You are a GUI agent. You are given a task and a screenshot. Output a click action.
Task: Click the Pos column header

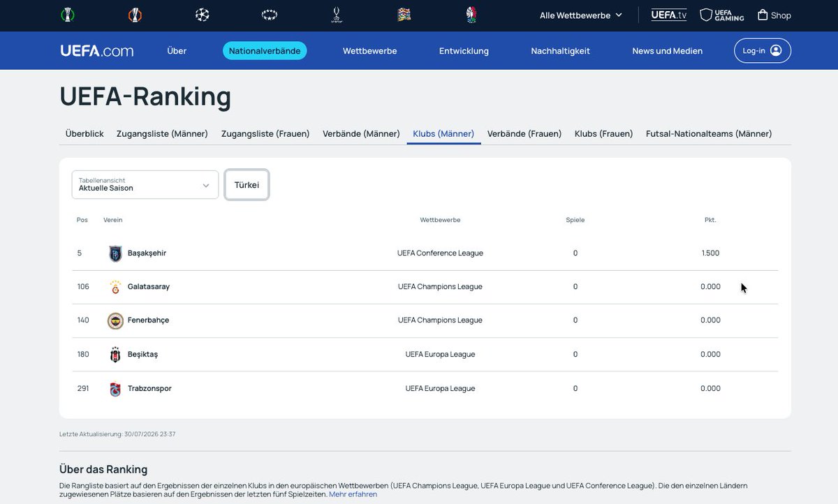[x=82, y=220]
